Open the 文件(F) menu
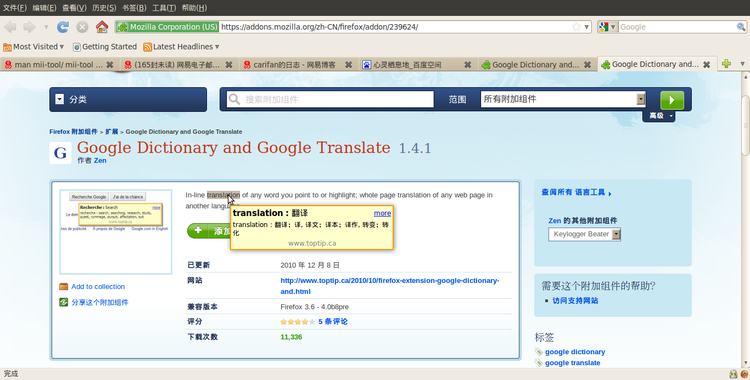This screenshot has width=750, height=380. (14, 8)
